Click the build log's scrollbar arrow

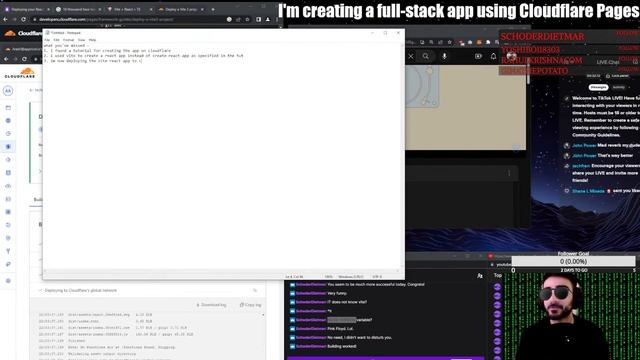(x=263, y=315)
